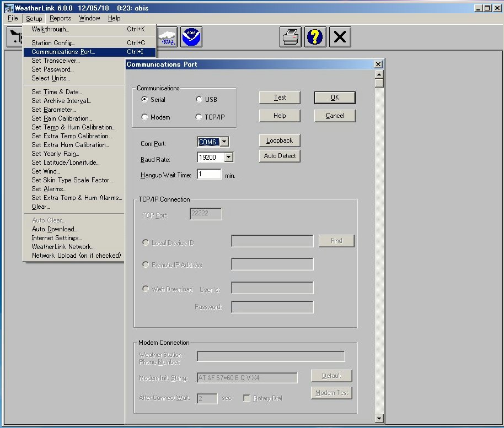Open Auto Download menu item
Screen dimensions: 504x428
[x=74, y=229]
